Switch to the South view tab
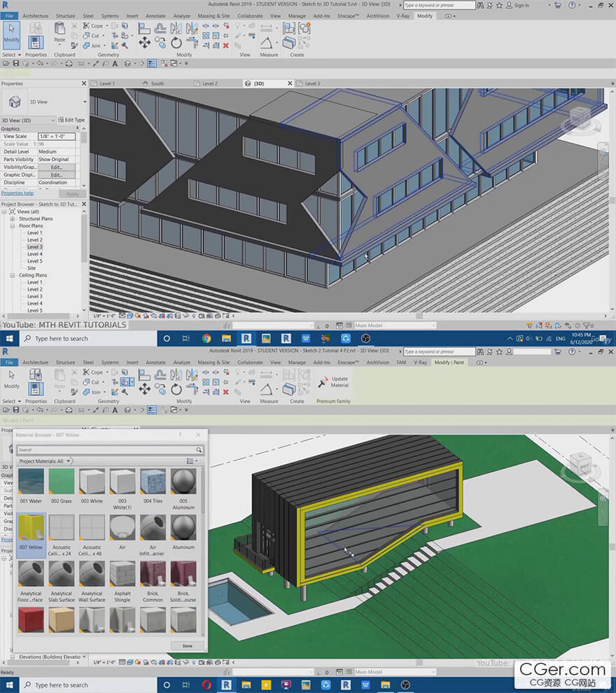The width and height of the screenshot is (616, 693). pyautogui.click(x=157, y=83)
